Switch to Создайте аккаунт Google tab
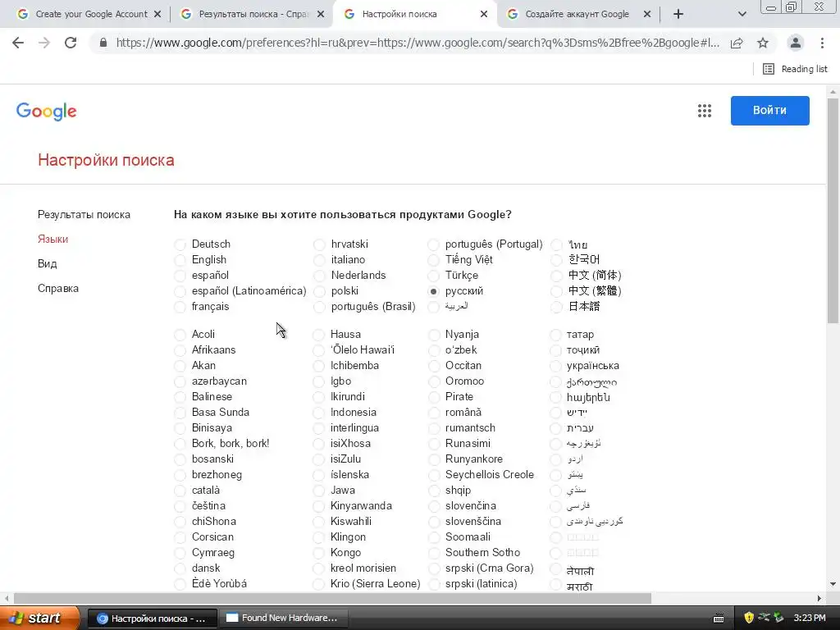The width and height of the screenshot is (840, 630). (576, 15)
